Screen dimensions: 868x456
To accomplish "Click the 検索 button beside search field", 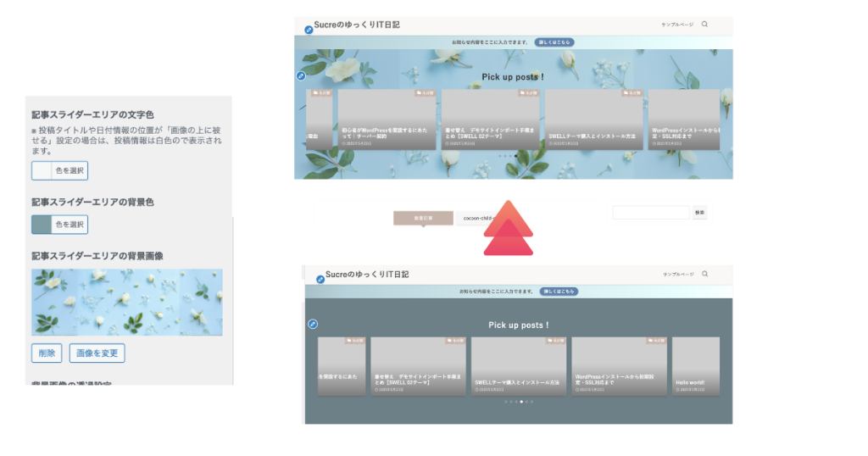I will pyautogui.click(x=699, y=212).
